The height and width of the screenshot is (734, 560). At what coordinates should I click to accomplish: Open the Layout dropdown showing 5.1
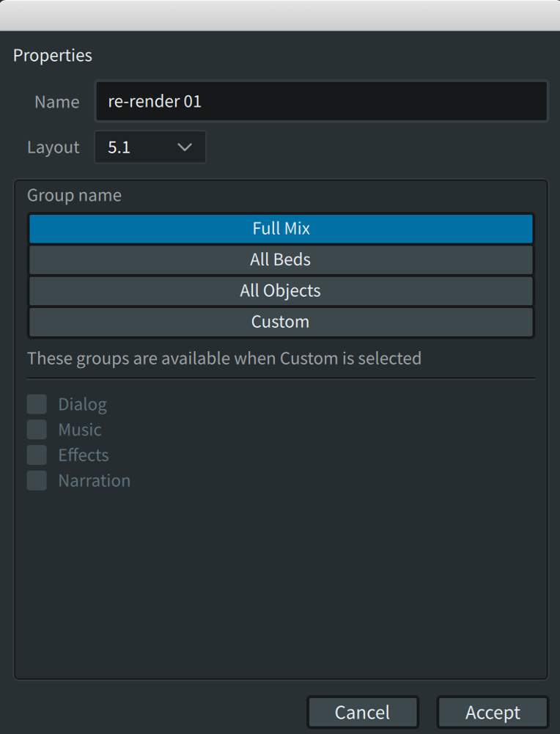pos(150,147)
